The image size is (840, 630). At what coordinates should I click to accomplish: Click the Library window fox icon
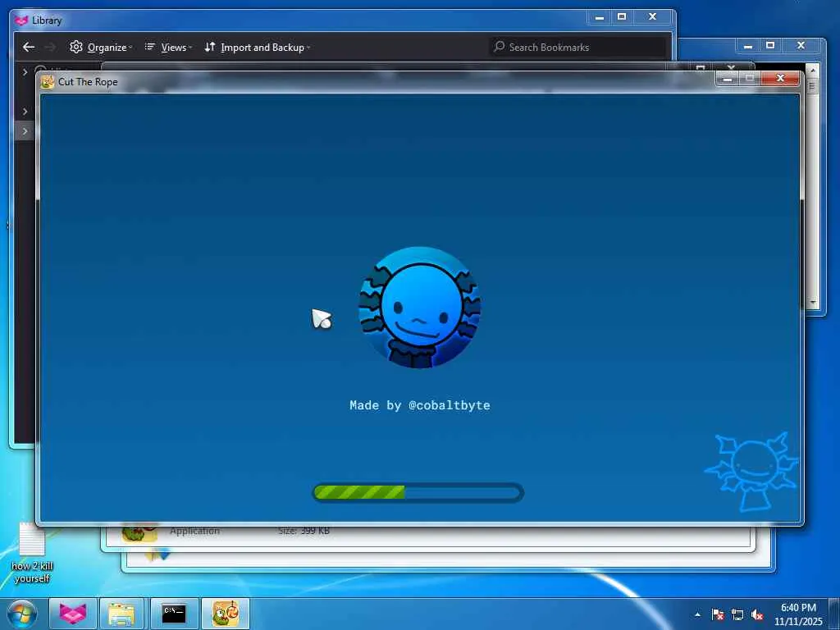(x=21, y=21)
